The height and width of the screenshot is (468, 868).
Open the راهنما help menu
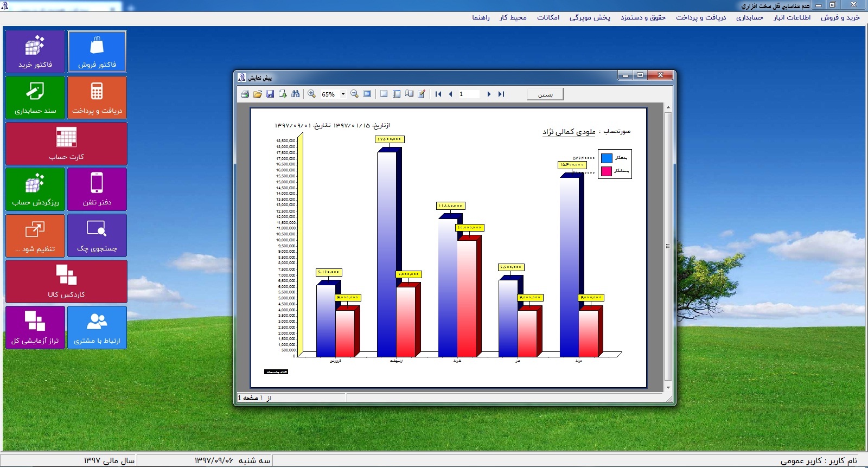tap(481, 17)
